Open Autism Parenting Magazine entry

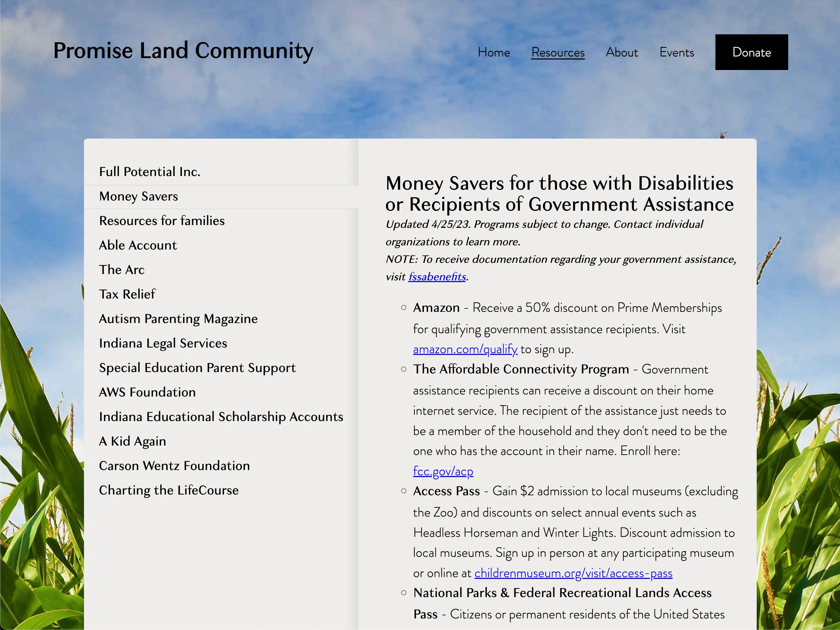click(178, 318)
